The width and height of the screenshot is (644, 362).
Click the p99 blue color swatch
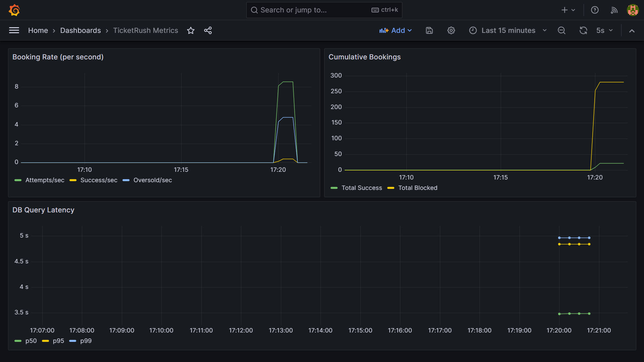(73, 341)
